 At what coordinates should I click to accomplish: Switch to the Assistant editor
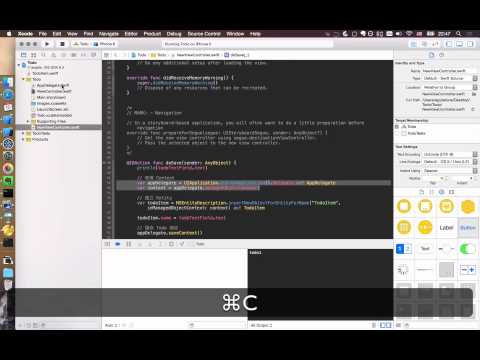(424, 44)
